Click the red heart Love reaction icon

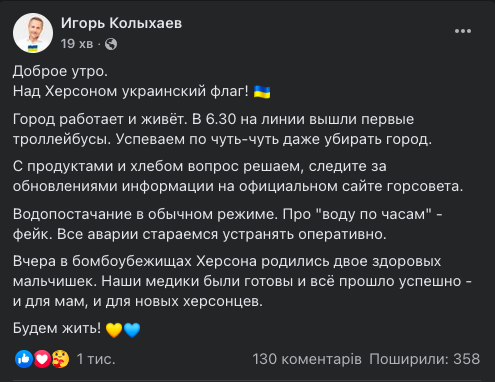tap(42, 359)
